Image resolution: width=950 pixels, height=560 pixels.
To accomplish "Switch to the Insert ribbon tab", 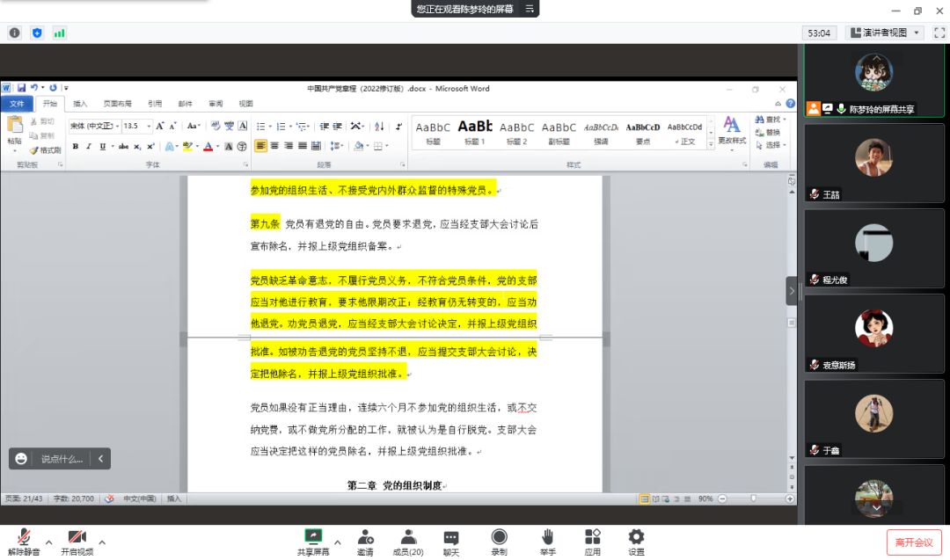I will point(80,104).
